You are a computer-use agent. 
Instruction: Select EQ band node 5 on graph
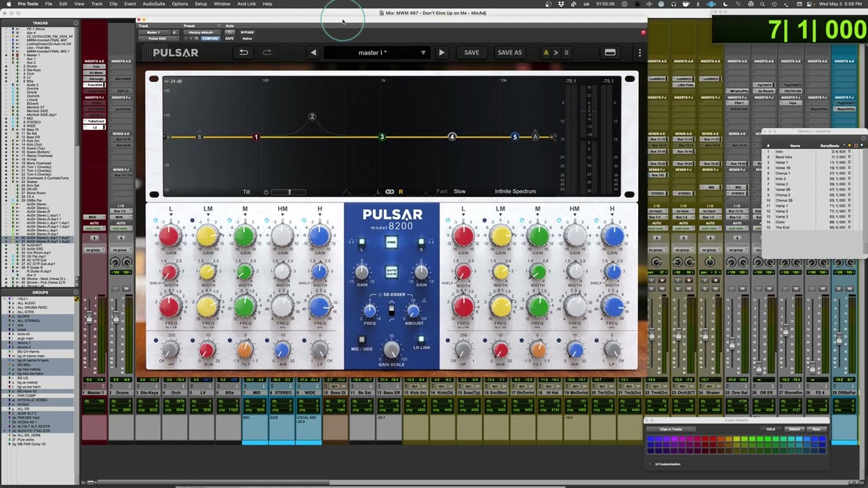[515, 137]
